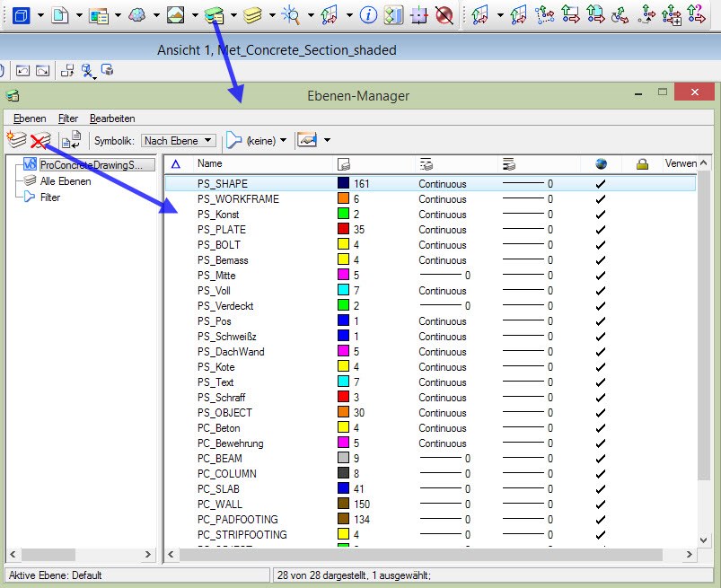Screen dimensions: 721x588
Task: Sort levels by the Name column header
Action: pyautogui.click(x=210, y=163)
